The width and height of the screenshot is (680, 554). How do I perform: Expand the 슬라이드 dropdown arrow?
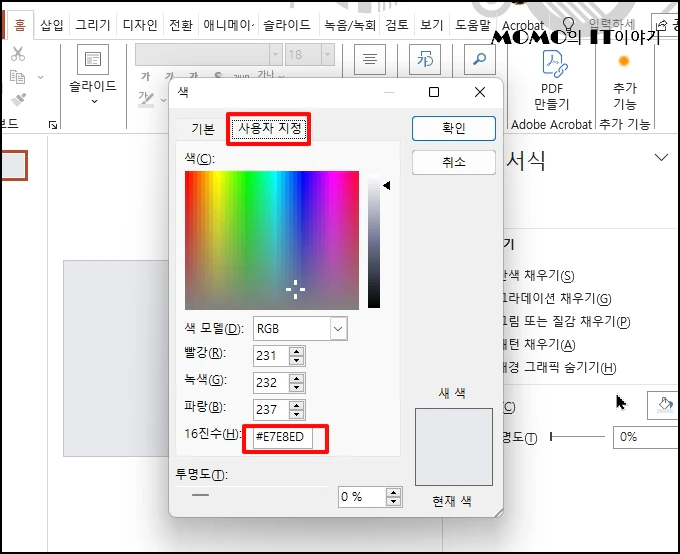(x=94, y=102)
